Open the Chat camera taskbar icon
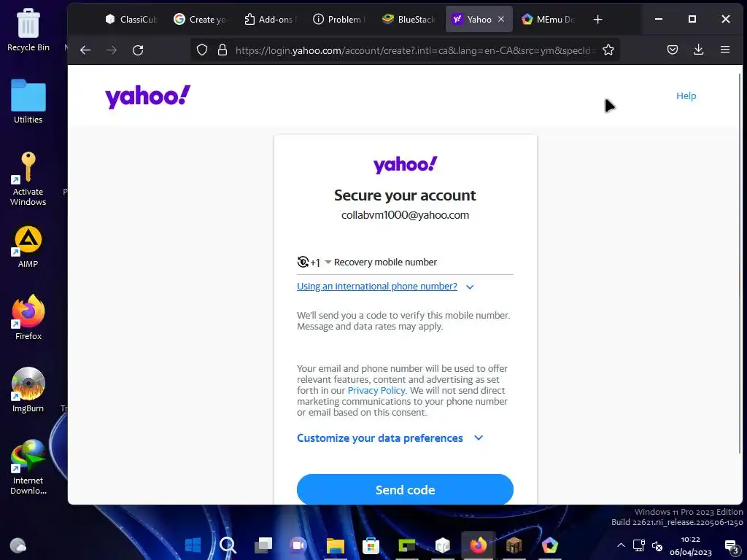747x560 pixels. (x=298, y=545)
